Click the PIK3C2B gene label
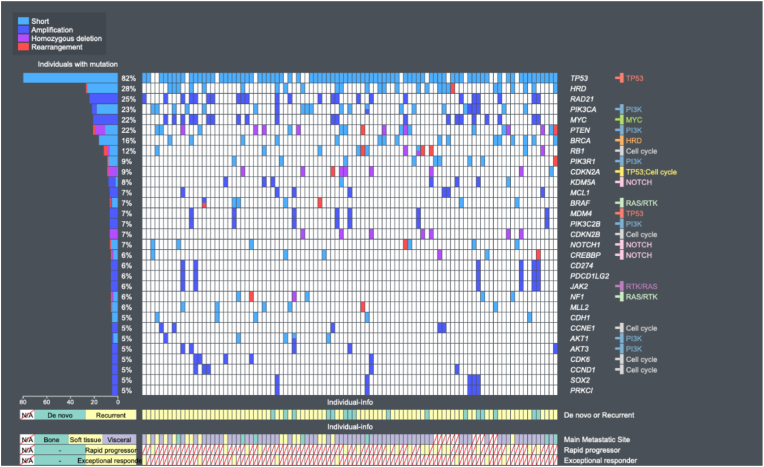Image resolution: width=764 pixels, height=467 pixels. click(x=585, y=224)
